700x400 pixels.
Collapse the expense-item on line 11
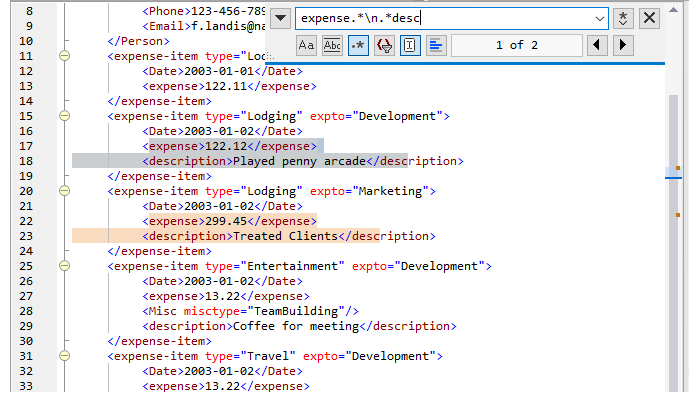coord(64,56)
